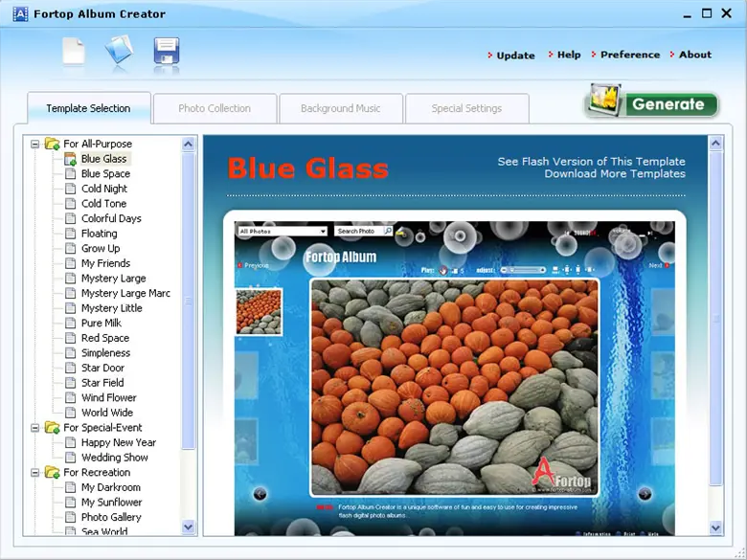Open the Update link
This screenshot has height=560, width=747.
515,56
